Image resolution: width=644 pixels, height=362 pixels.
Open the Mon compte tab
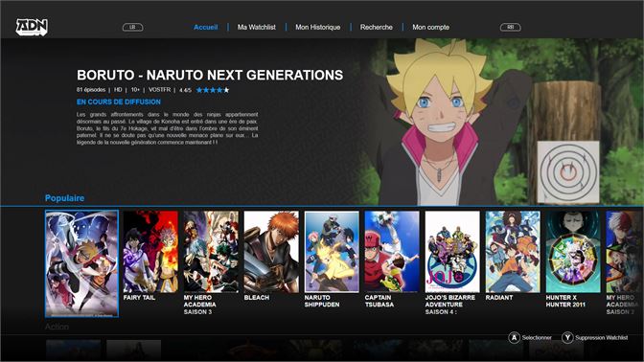pyautogui.click(x=431, y=27)
